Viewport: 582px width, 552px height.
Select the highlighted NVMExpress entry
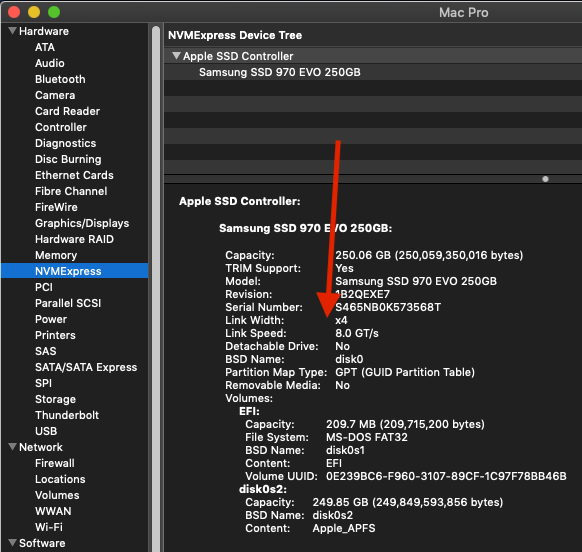[x=75, y=271]
